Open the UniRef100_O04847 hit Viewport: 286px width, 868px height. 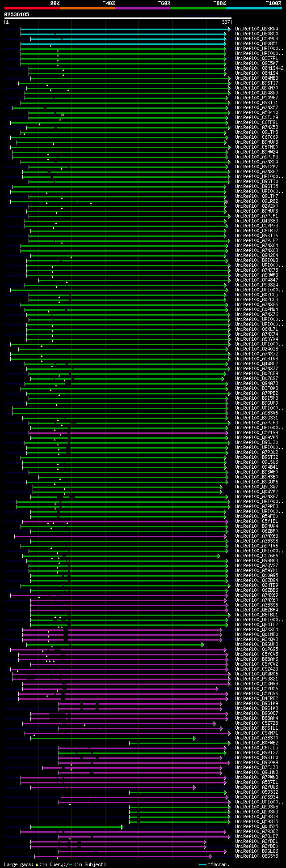point(257,280)
